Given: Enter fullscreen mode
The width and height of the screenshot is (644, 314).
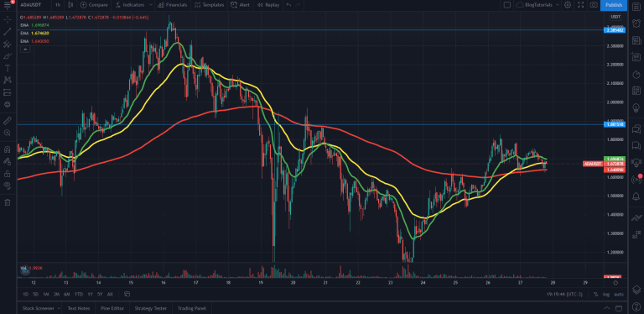Looking at the screenshot, I should 581,5.
